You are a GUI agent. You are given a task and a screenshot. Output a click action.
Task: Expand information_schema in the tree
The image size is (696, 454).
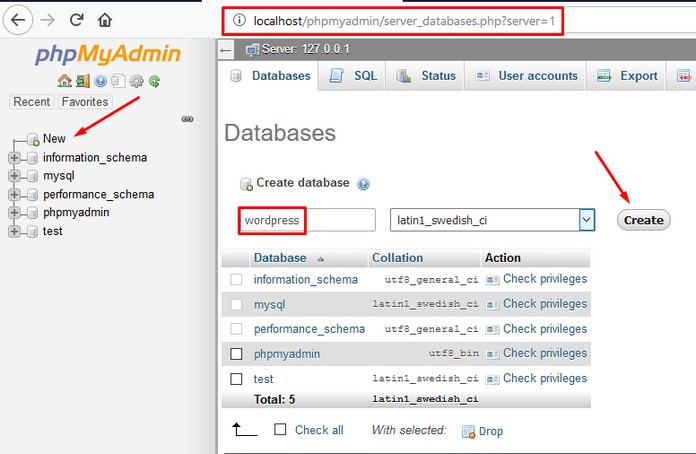[14, 158]
